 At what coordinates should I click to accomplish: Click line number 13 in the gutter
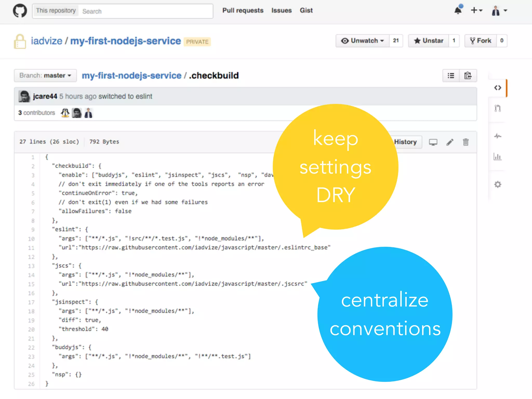pyautogui.click(x=31, y=266)
